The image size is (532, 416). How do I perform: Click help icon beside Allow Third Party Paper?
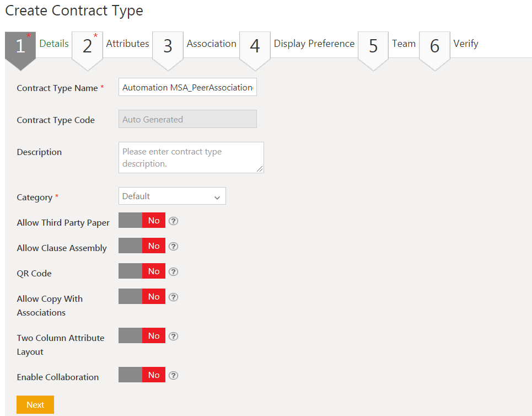click(x=173, y=221)
